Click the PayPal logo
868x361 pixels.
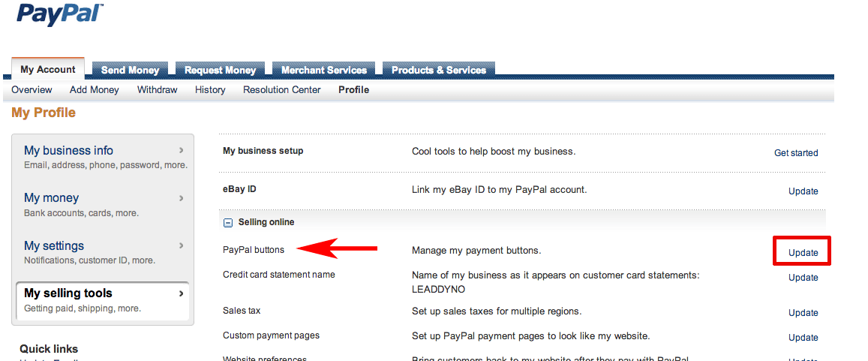[x=61, y=14]
